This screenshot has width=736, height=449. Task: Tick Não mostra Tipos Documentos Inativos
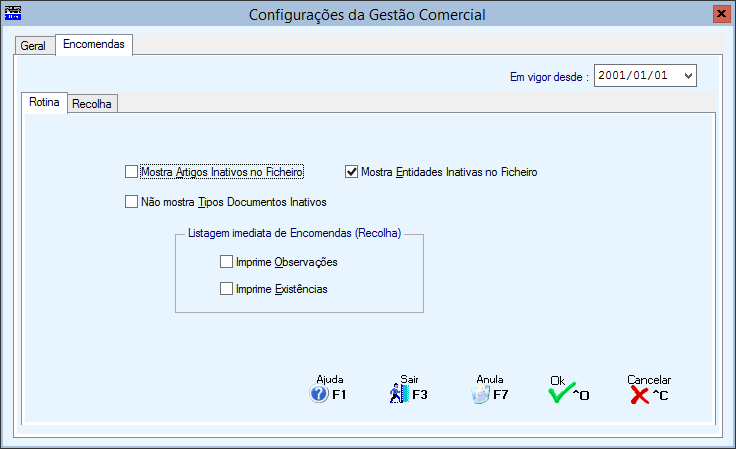(x=131, y=202)
